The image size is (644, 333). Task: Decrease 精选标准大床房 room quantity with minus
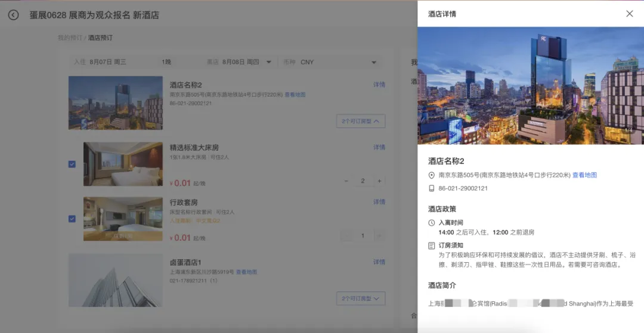346,181
